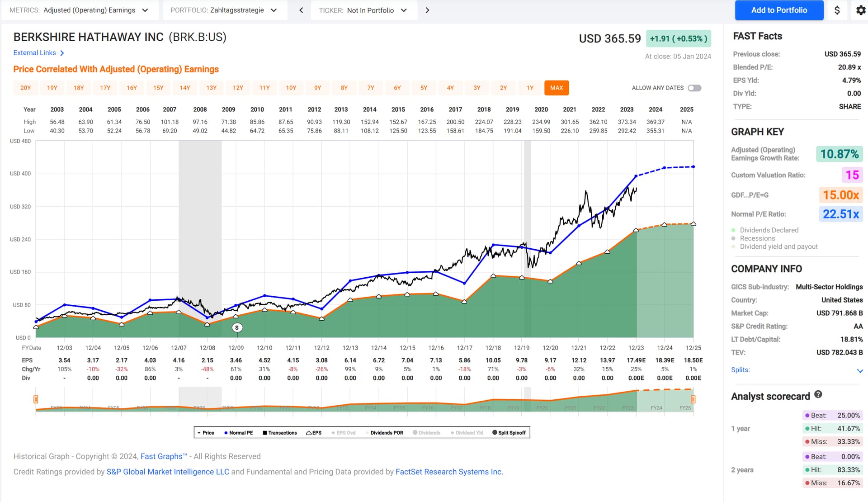Select the 1Y time range tab
The width and height of the screenshot is (868, 502).
coord(530,88)
